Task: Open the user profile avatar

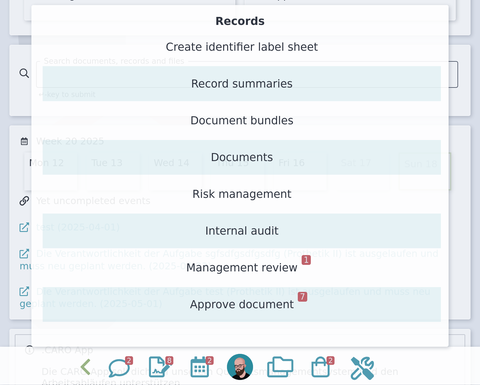Action: pyautogui.click(x=240, y=367)
